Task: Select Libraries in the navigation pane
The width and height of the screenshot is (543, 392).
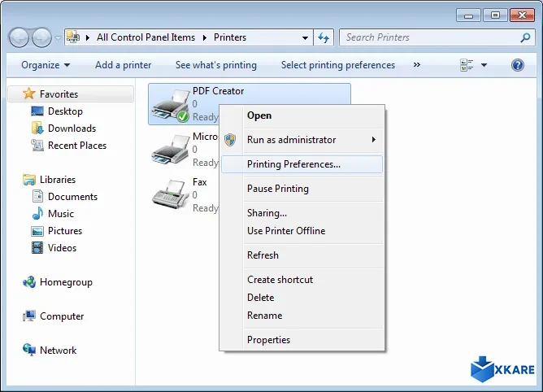Action: pyautogui.click(x=58, y=180)
